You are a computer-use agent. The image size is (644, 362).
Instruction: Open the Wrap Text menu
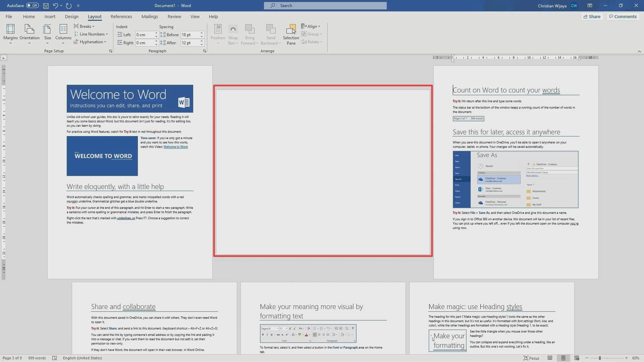click(233, 34)
